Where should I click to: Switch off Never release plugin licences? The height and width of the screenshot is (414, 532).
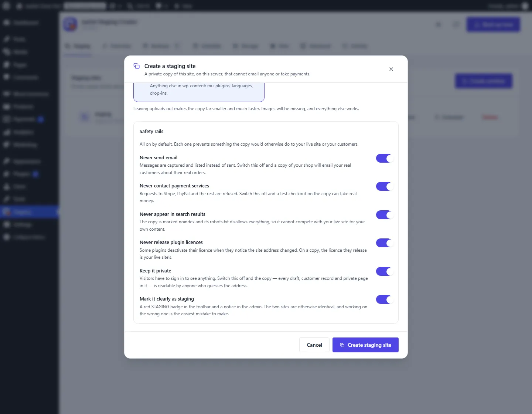[385, 243]
